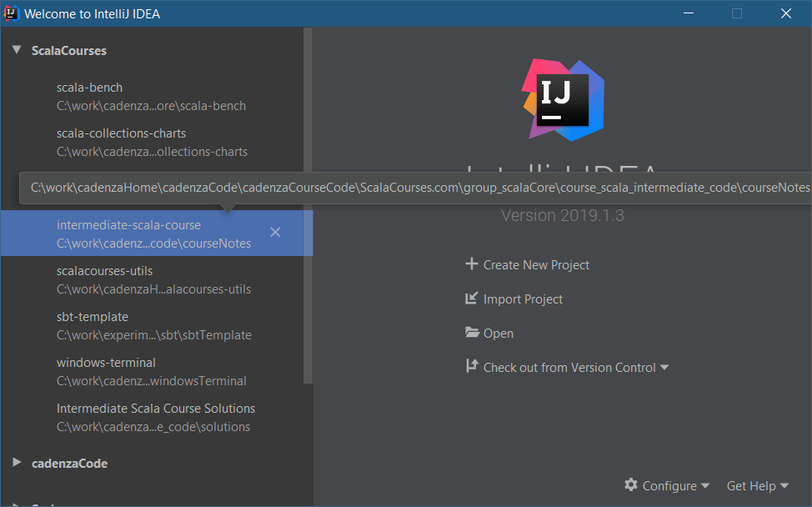
Task: Click the Configure gear icon
Action: 631,484
